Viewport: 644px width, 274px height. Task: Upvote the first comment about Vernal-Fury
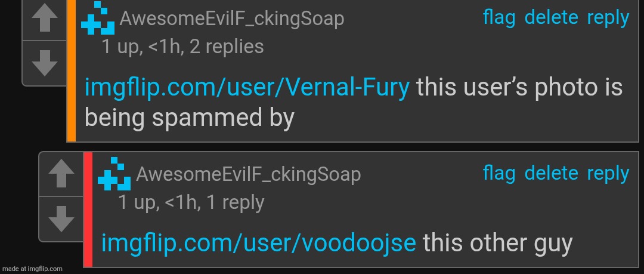tap(44, 19)
